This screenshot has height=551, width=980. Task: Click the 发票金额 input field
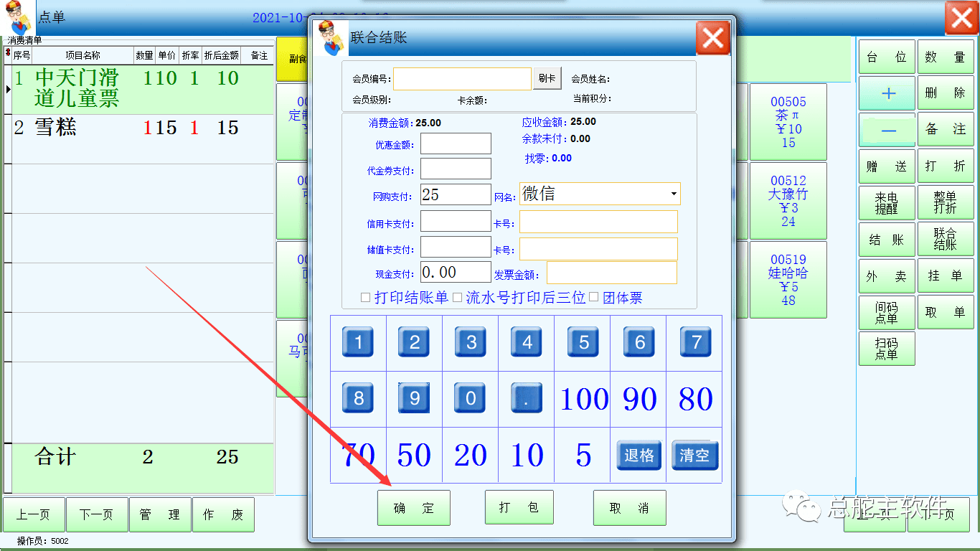tap(612, 273)
